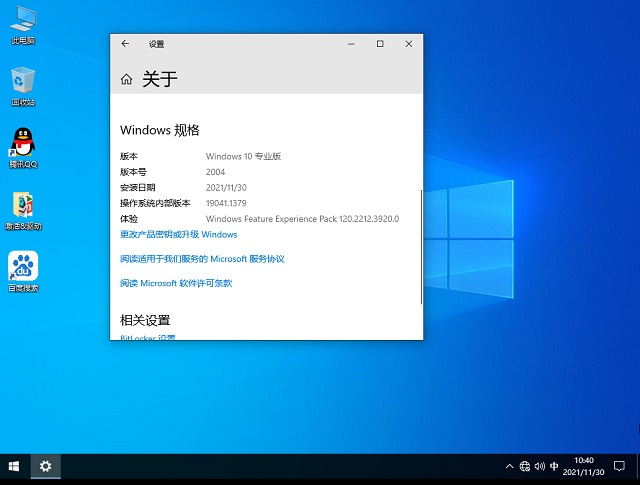Click 阅读 Microsoft 软件许可条款 link
640x485 pixels.
(x=176, y=283)
